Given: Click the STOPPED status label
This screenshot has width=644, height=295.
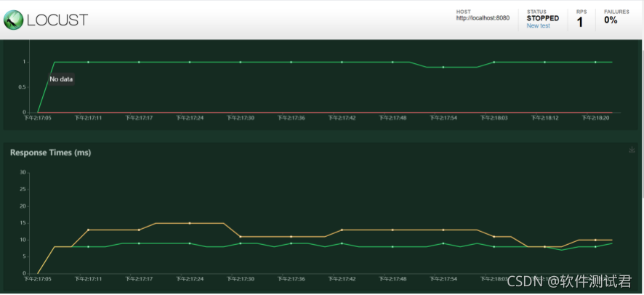Looking at the screenshot, I should 542,18.
